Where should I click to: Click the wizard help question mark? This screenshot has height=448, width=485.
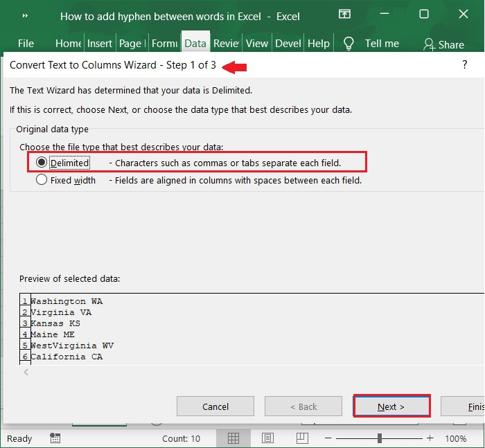coord(464,65)
